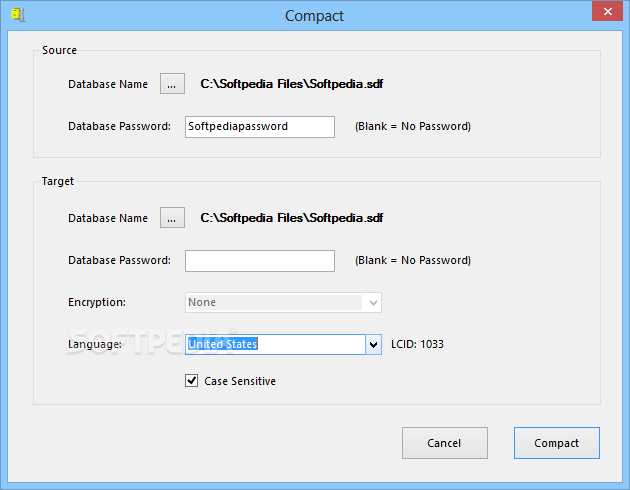Image resolution: width=630 pixels, height=490 pixels.
Task: Click the Encryption label in Target group
Action: pyautogui.click(x=97, y=303)
